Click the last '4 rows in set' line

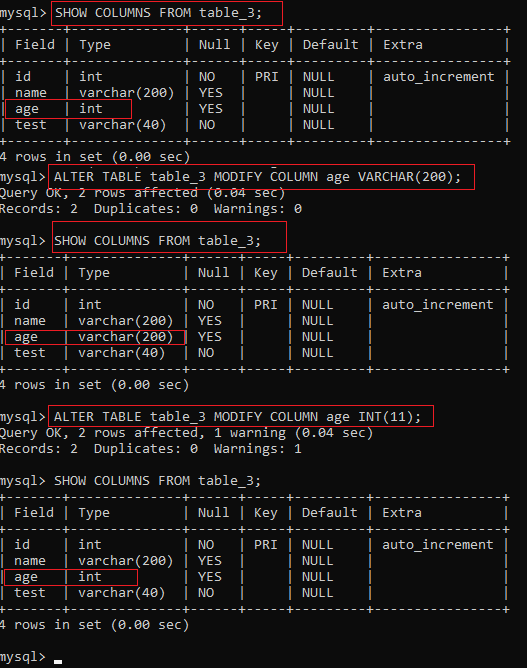[x=94, y=625]
